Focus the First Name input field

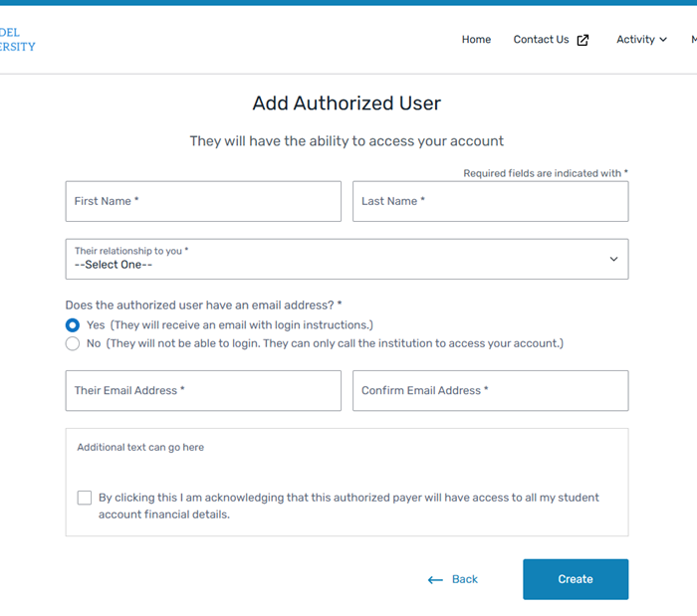pyautogui.click(x=203, y=201)
